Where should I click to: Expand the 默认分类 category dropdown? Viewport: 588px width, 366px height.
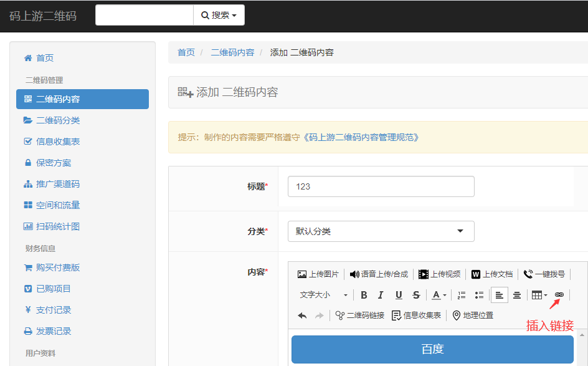[x=381, y=231]
